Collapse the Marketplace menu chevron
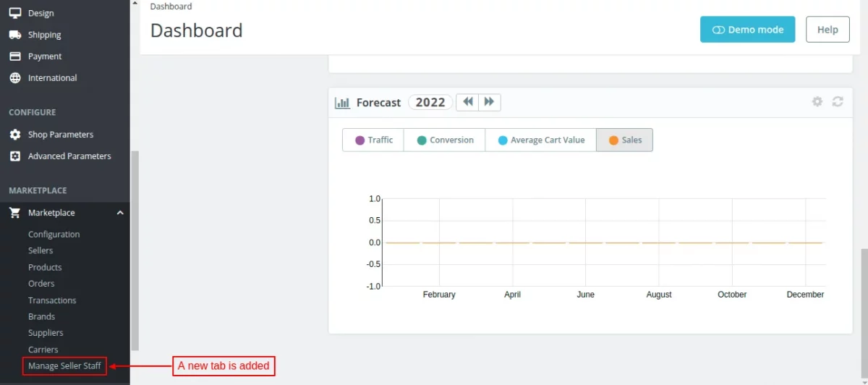Image resolution: width=868 pixels, height=385 pixels. click(x=120, y=213)
